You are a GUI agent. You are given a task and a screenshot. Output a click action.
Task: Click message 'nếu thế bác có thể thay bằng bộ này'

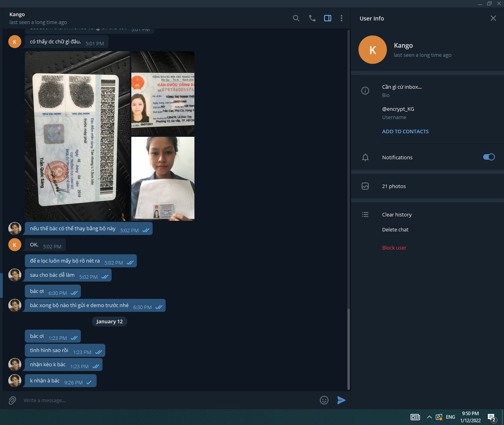89,229
